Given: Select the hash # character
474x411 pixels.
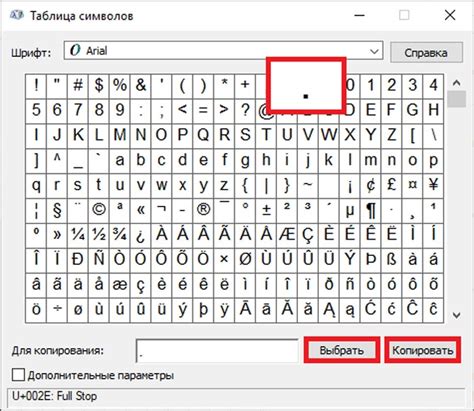Looking at the screenshot, I should point(78,86).
